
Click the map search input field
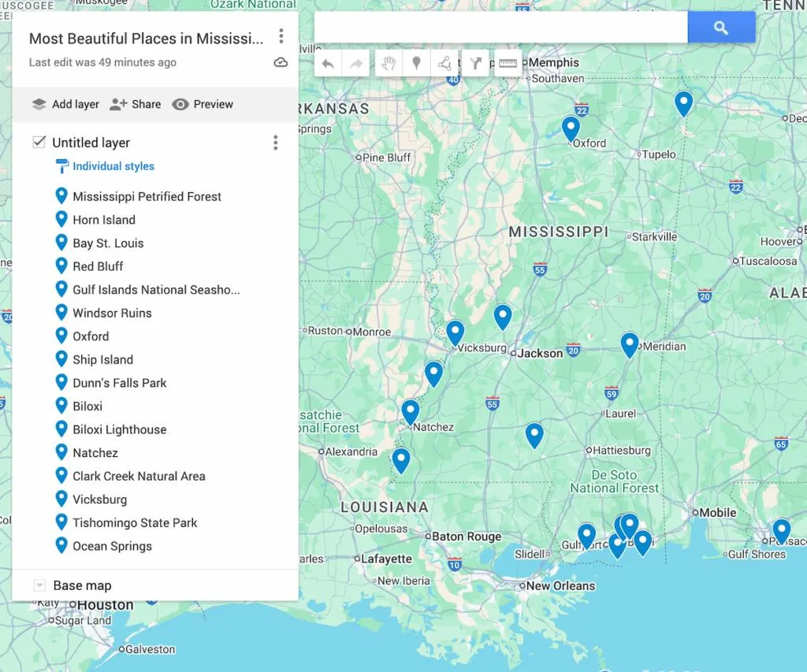pyautogui.click(x=500, y=28)
